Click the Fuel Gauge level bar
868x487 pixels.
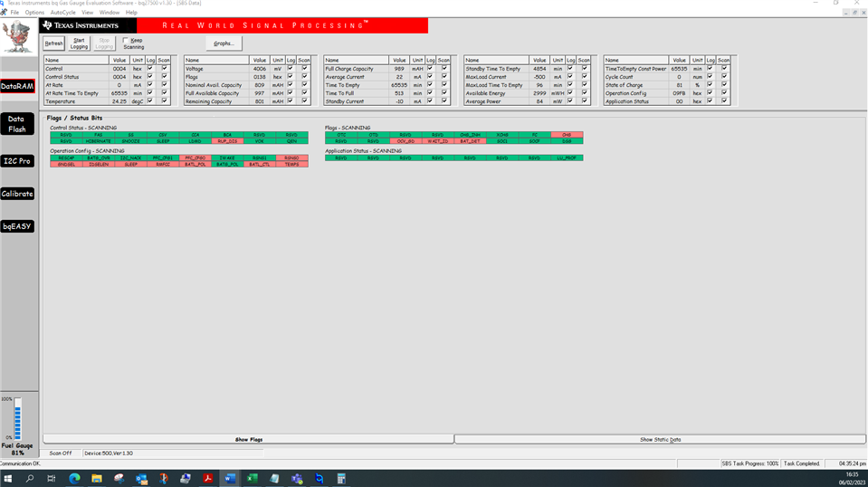[18, 419]
